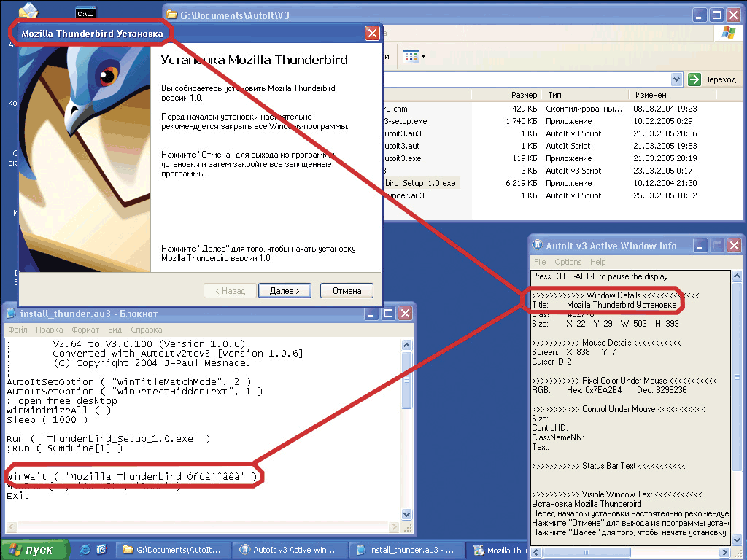Switch to Mozilla Thun taskbar item
Image resolution: width=747 pixels, height=560 pixels.
499,550
